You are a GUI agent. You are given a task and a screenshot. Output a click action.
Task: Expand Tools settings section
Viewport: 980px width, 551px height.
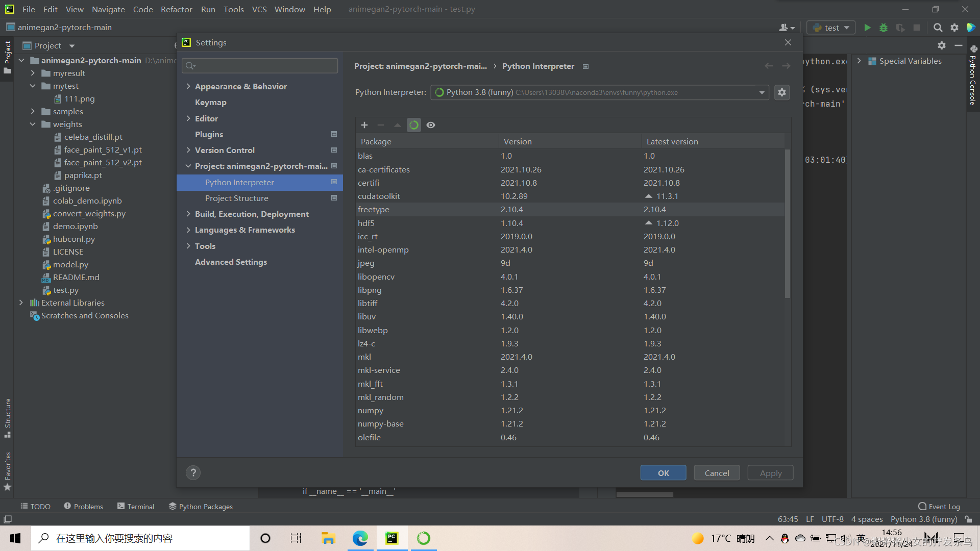point(188,246)
